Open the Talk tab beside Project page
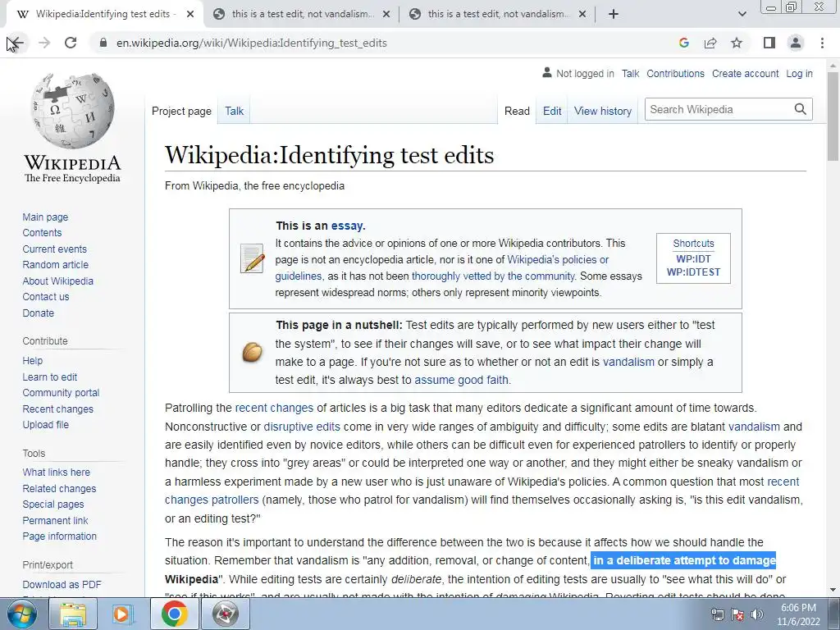Viewport: 840px width, 630px height. tap(234, 111)
